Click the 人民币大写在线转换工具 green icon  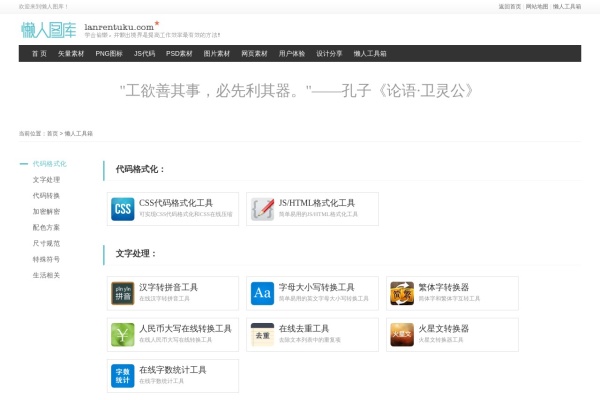click(x=122, y=334)
